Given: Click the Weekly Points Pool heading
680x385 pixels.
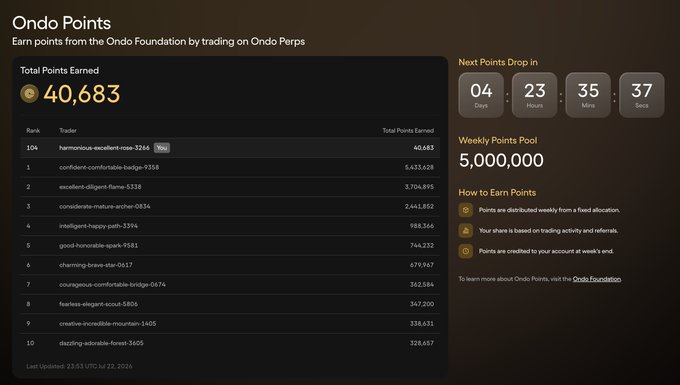Looking at the screenshot, I should (498, 140).
